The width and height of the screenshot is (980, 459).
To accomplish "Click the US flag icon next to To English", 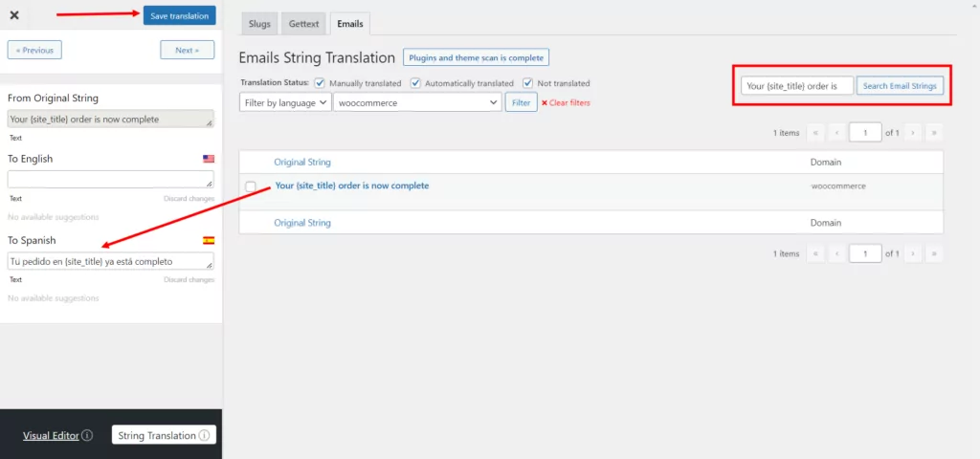I will [209, 159].
